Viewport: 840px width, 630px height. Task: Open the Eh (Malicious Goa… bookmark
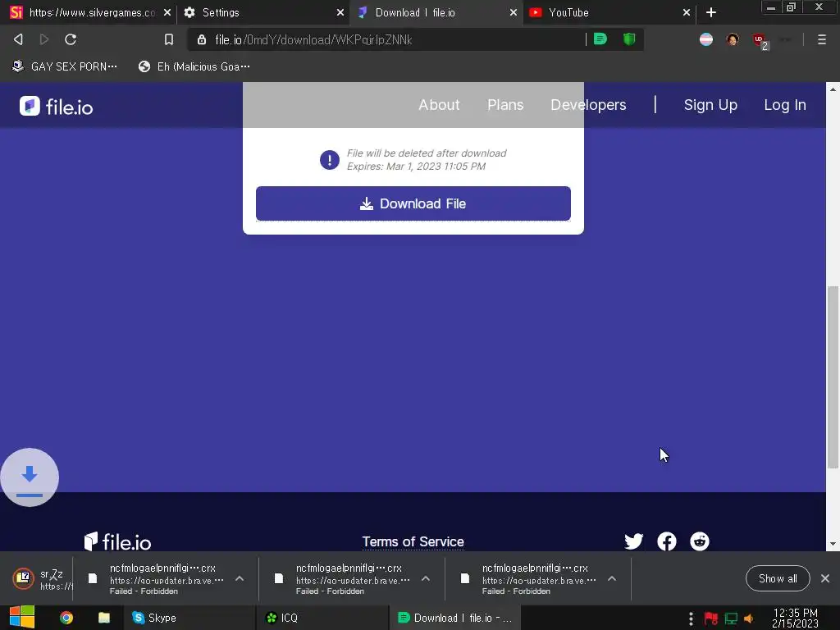tap(194, 66)
